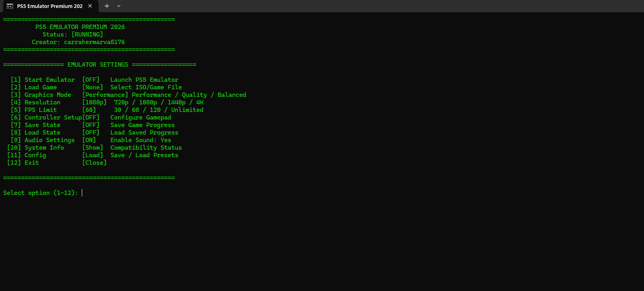Viewport: 644px width, 291px height.
Task: Click the '[1080p]' resolution value
Action: (x=95, y=102)
